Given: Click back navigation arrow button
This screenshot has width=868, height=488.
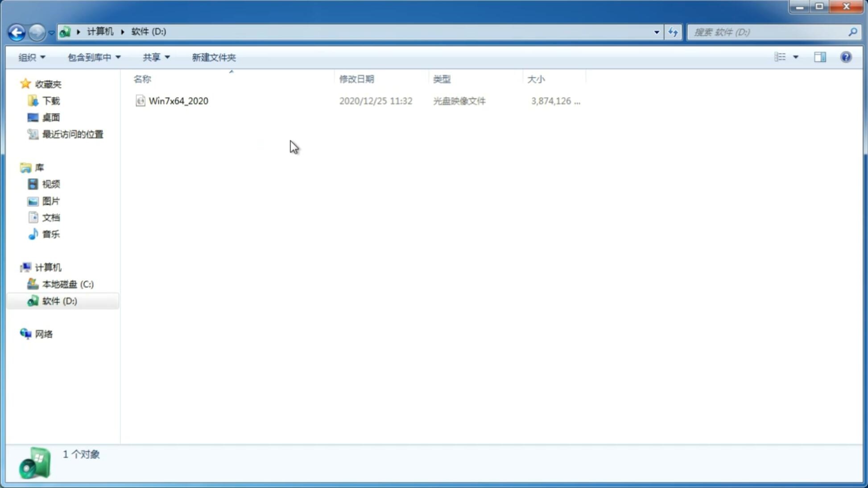Looking at the screenshot, I should [16, 32].
